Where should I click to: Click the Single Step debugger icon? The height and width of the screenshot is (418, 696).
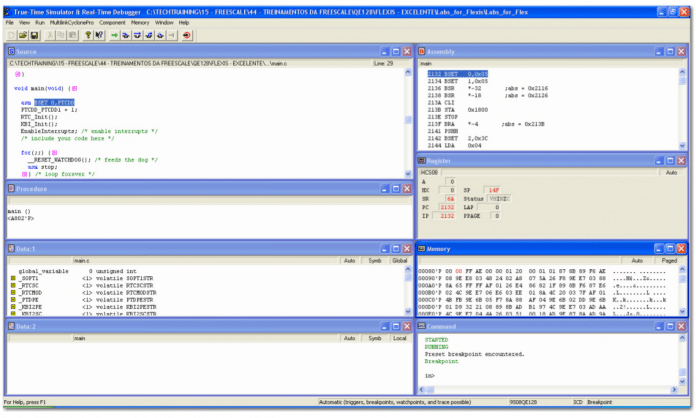127,34
